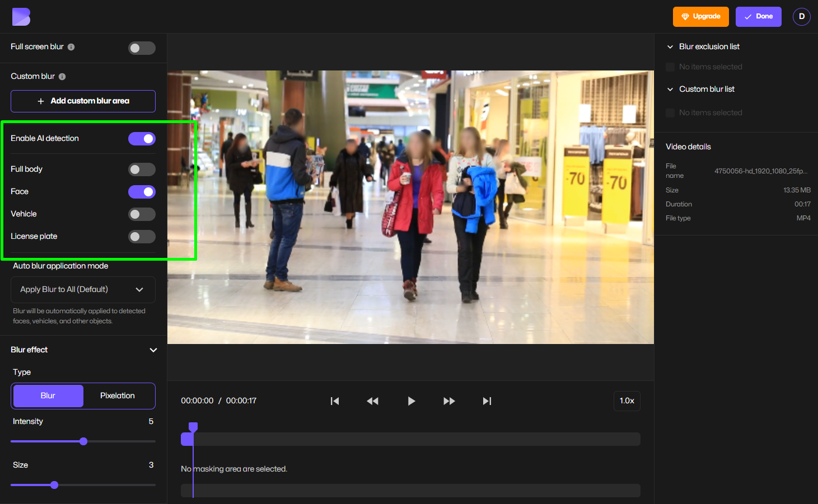The image size is (818, 504).
Task: Adjust the blur Intensity slider
Action: click(x=83, y=441)
